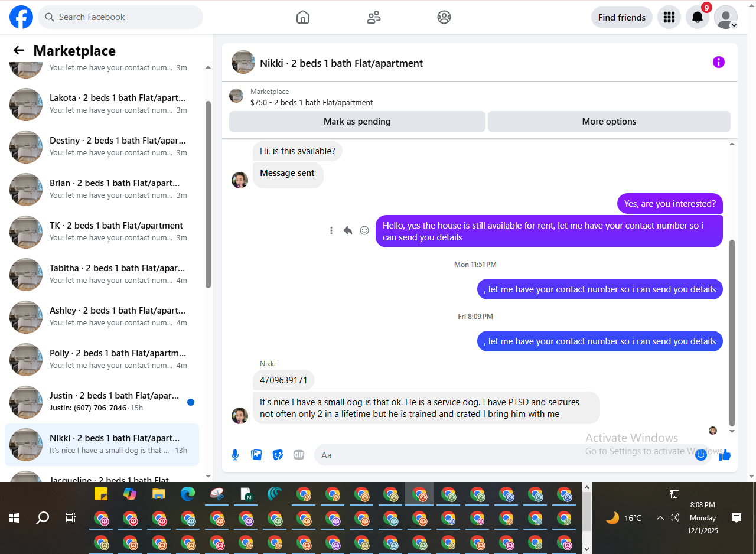Click Nikki's phone number message 4709639171
The height and width of the screenshot is (554, 756).
(283, 380)
